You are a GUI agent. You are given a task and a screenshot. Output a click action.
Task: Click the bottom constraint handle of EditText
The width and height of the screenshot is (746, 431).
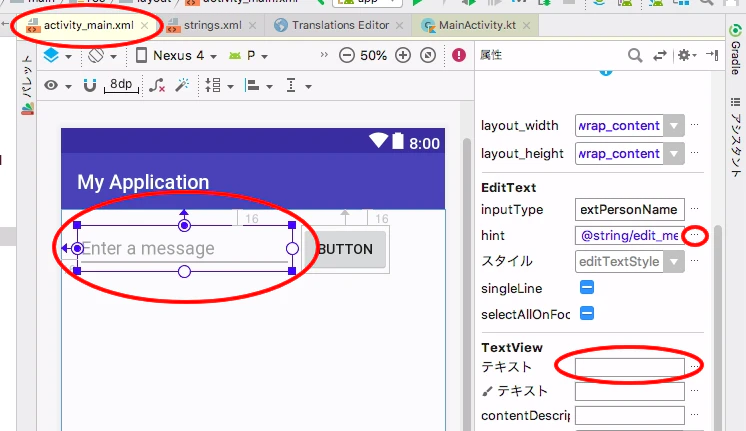(184, 272)
